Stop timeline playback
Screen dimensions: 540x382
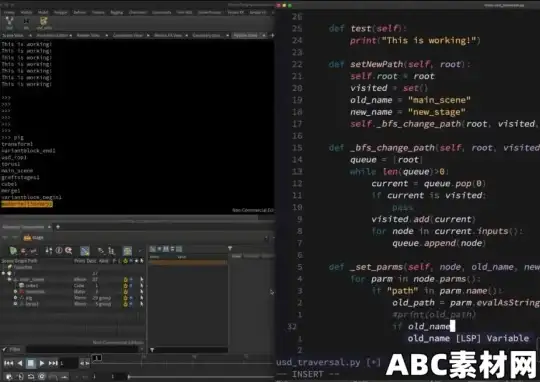coord(31,363)
